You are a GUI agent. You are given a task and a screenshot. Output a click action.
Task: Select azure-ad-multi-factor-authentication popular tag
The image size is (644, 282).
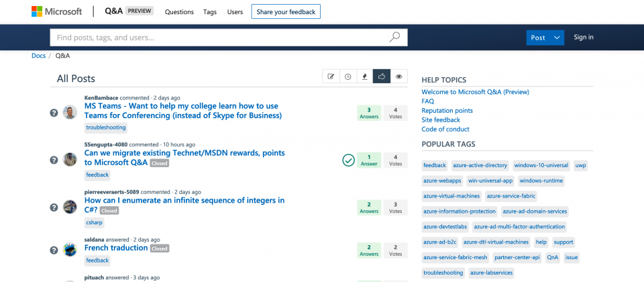[x=519, y=227]
